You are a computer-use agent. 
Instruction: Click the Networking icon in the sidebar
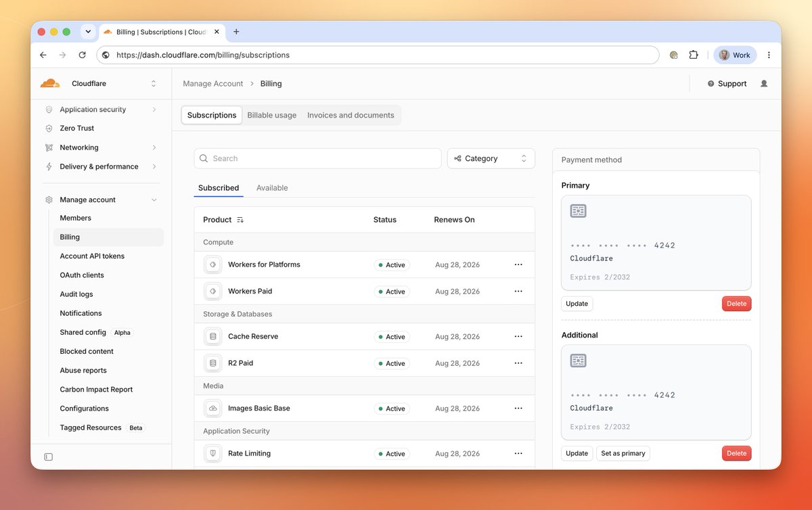[x=49, y=147]
